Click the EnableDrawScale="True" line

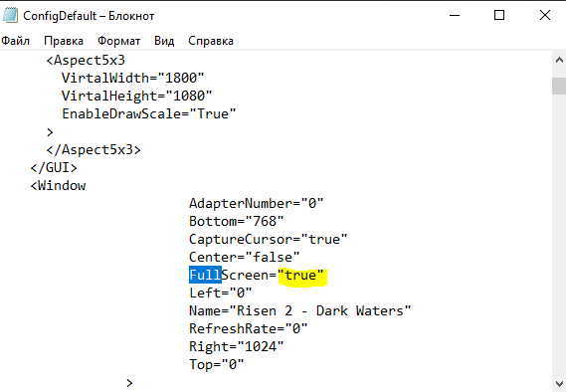coord(149,114)
